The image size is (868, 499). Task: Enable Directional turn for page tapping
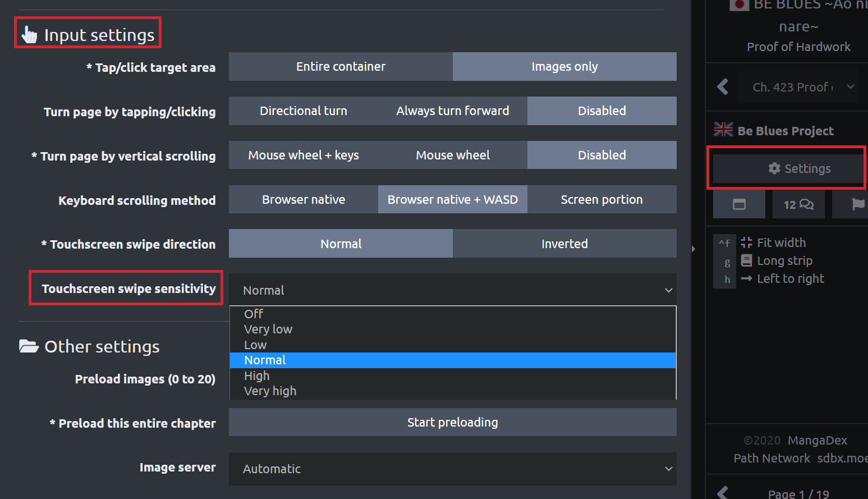(303, 111)
